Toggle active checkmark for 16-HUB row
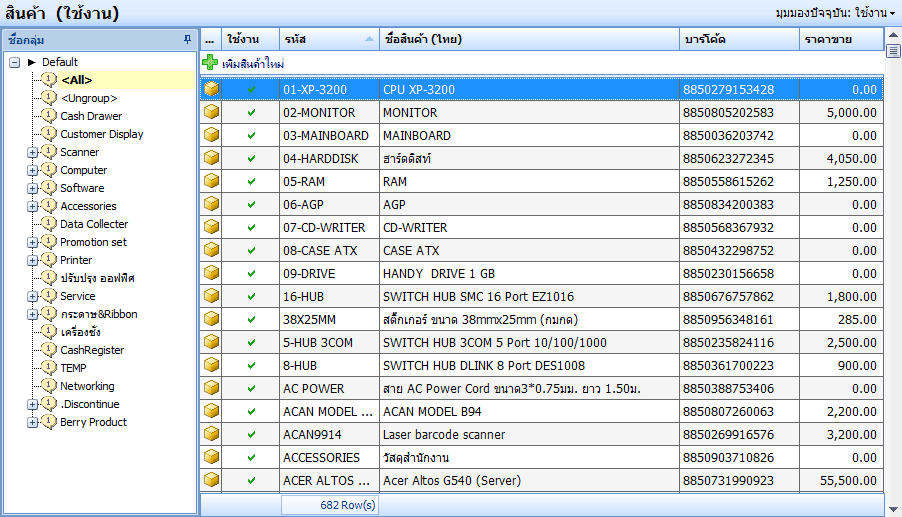Screen dimensions: 902x517 (251, 297)
